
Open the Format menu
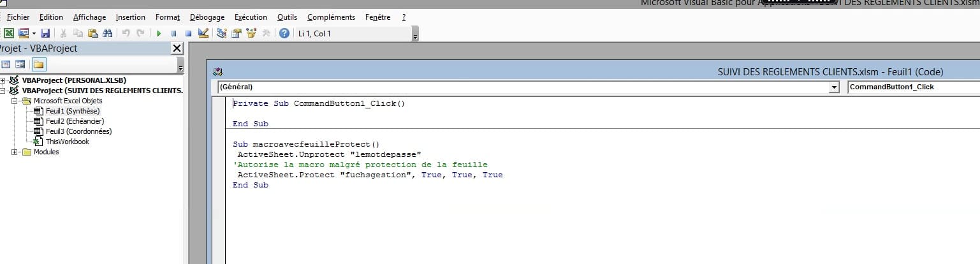pos(168,17)
